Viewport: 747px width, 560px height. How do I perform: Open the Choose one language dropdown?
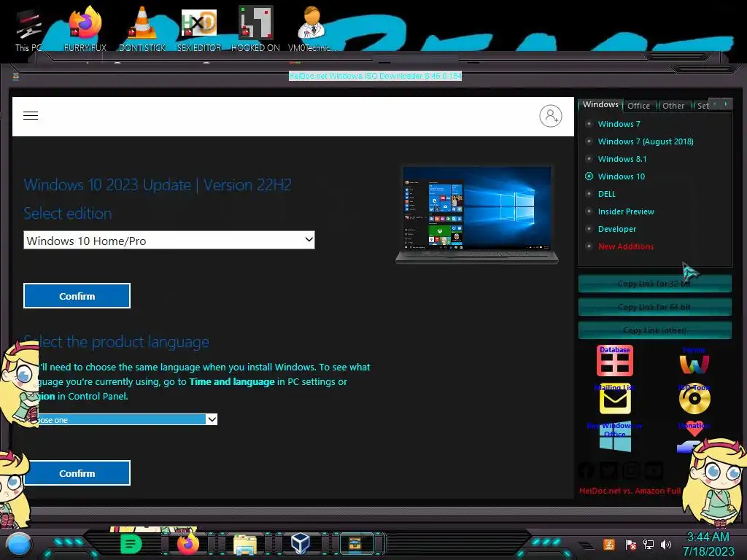128,419
